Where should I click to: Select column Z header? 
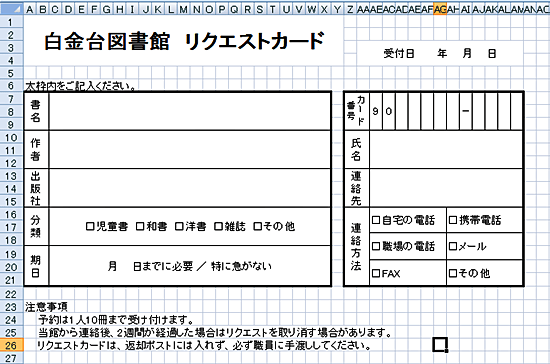350,9
